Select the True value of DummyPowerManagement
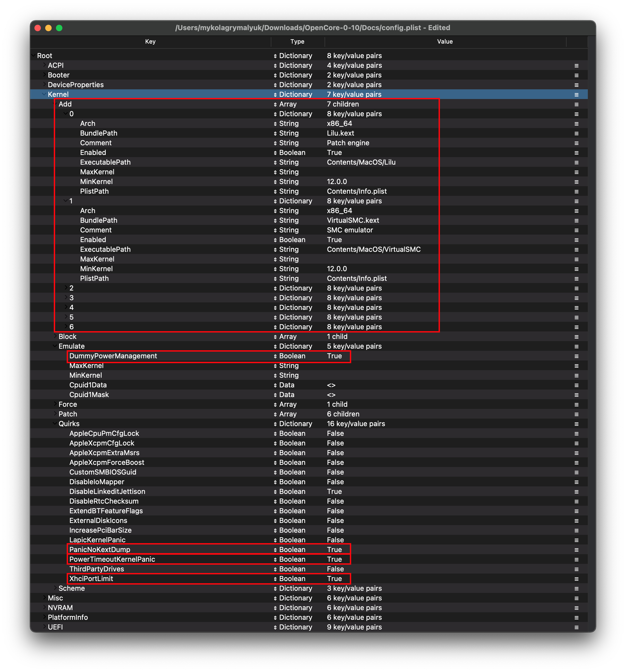The image size is (626, 672). (x=335, y=356)
